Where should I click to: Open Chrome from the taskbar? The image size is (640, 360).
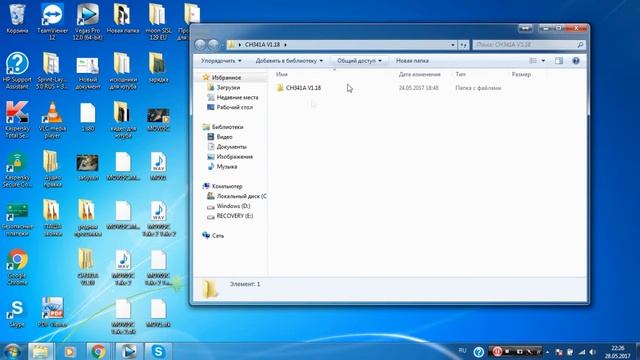(x=98, y=351)
